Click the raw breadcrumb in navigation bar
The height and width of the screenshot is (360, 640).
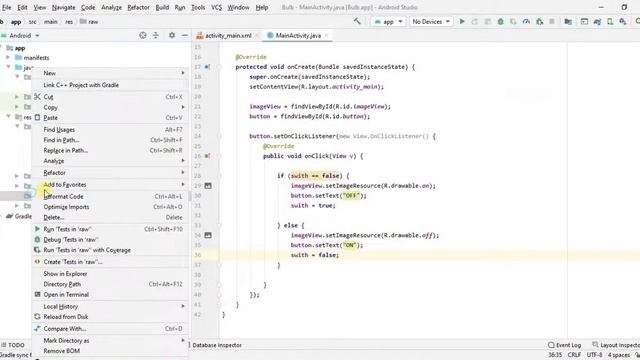pyautogui.click(x=89, y=22)
